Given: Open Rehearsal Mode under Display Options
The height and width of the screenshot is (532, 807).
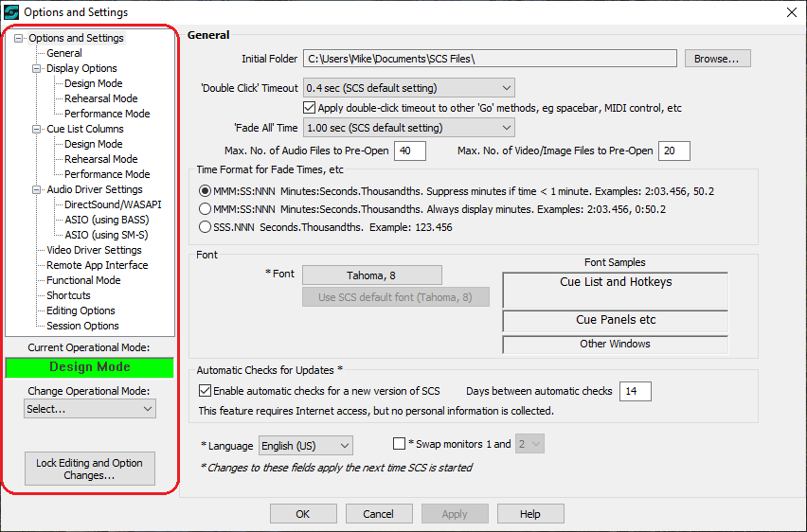Looking at the screenshot, I should tap(100, 98).
